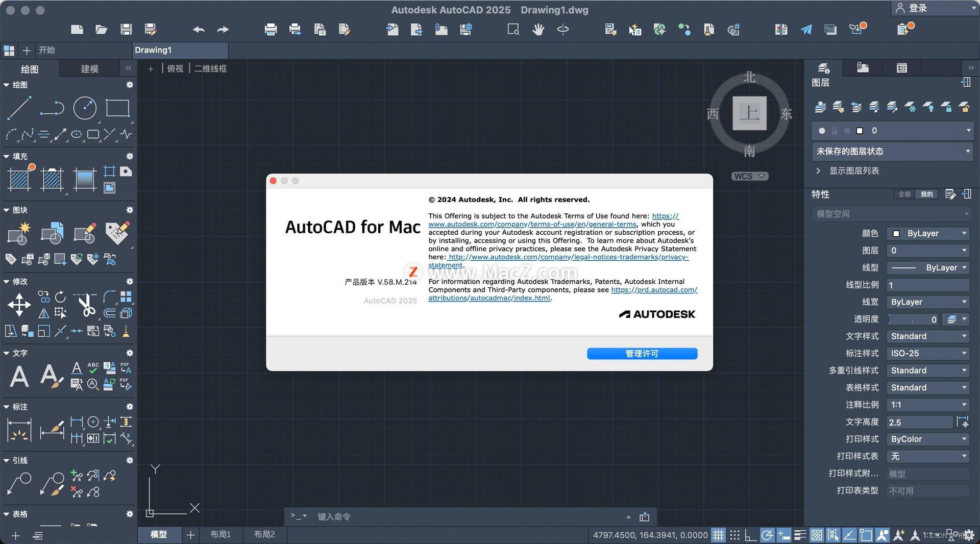Switch properties filter to 我的

926,194
